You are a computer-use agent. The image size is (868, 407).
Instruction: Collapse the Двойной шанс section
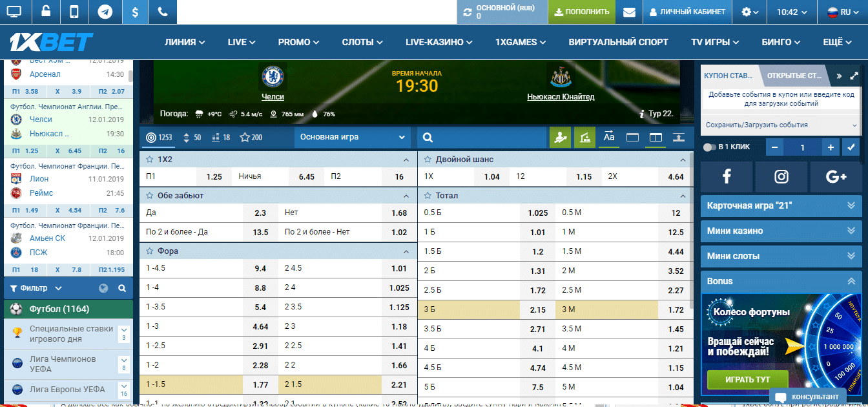[x=684, y=160]
